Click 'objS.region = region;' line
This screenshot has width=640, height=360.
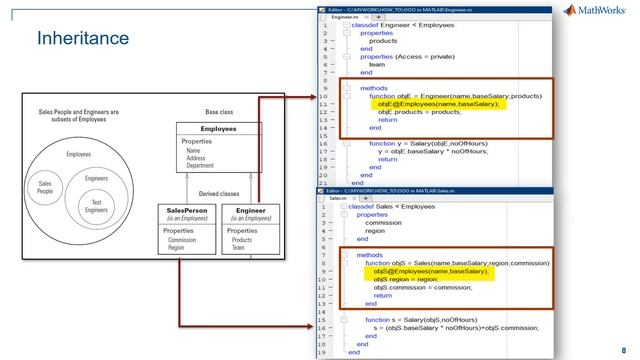pyautogui.click(x=406, y=280)
